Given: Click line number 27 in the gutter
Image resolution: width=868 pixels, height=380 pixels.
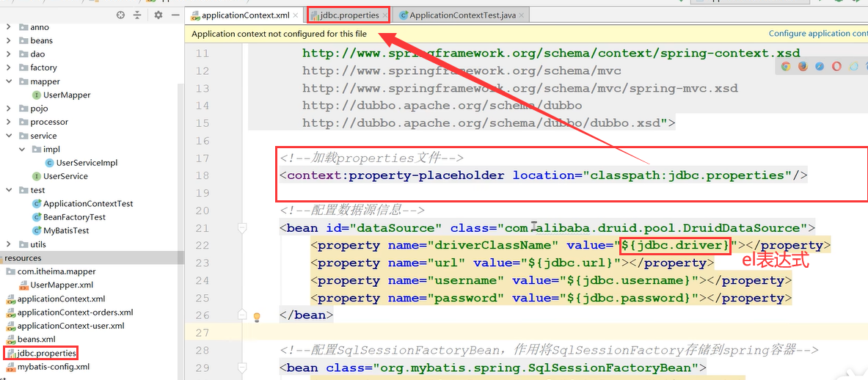Looking at the screenshot, I should pyautogui.click(x=203, y=333).
